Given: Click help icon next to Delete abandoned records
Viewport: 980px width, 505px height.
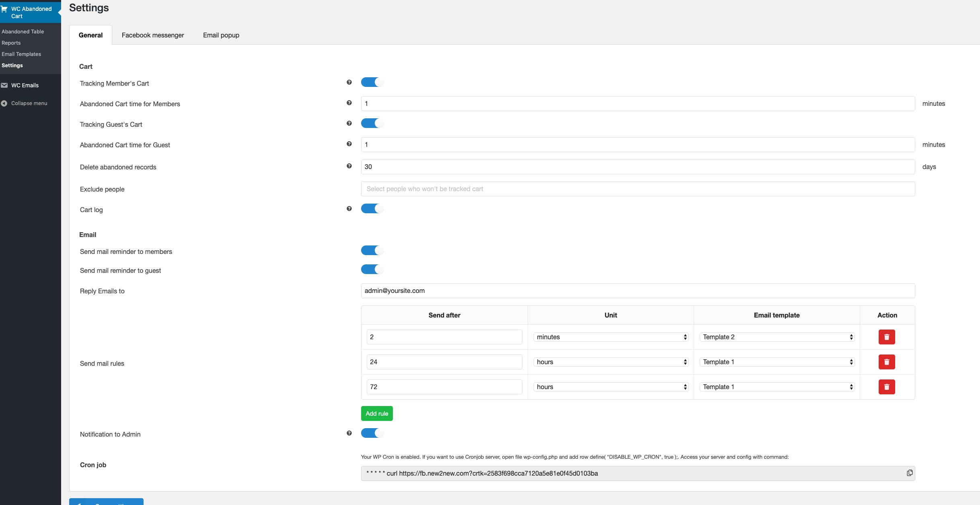Looking at the screenshot, I should [x=349, y=166].
